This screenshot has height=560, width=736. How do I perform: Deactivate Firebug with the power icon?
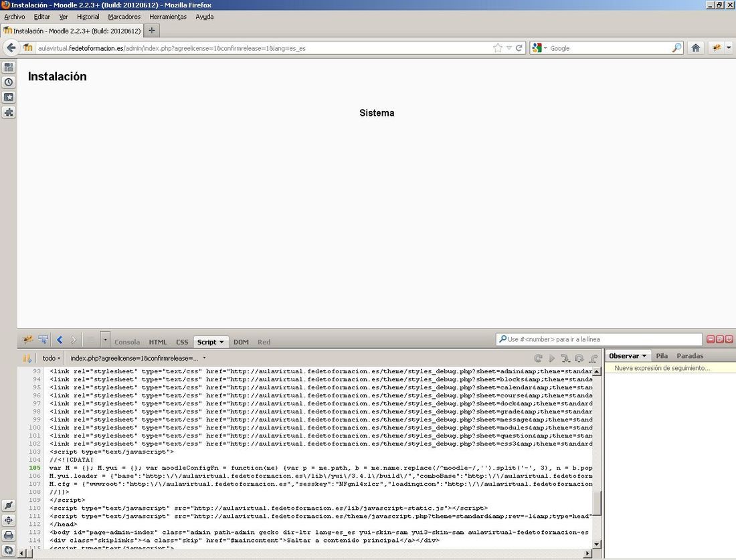point(729,339)
